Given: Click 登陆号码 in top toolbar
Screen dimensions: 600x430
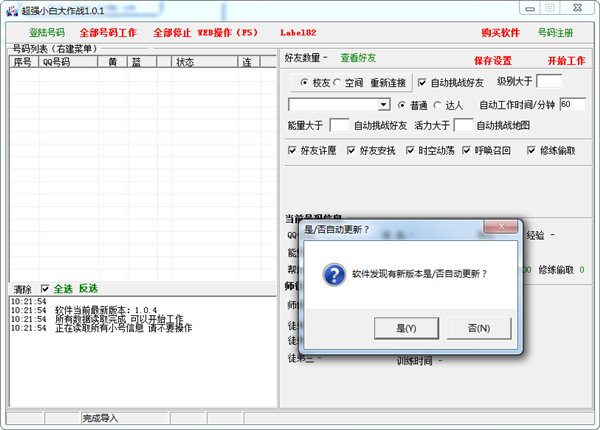Looking at the screenshot, I should click(x=47, y=33).
